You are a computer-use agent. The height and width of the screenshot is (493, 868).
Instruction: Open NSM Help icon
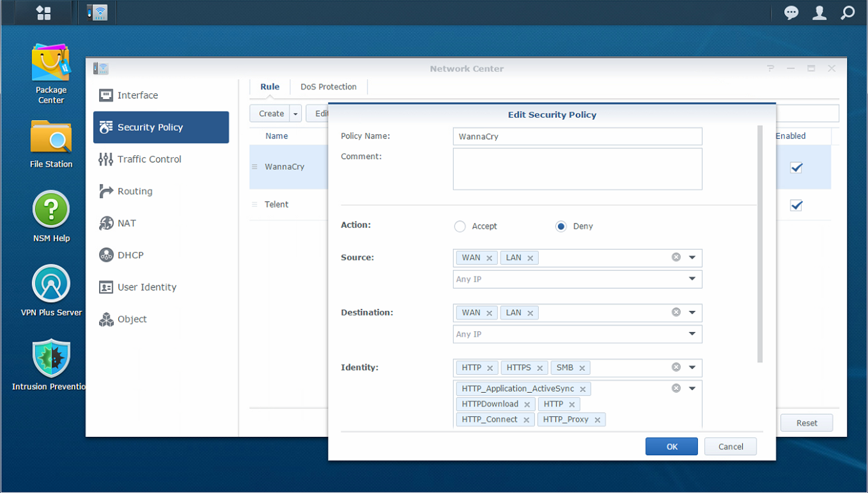pyautogui.click(x=51, y=210)
